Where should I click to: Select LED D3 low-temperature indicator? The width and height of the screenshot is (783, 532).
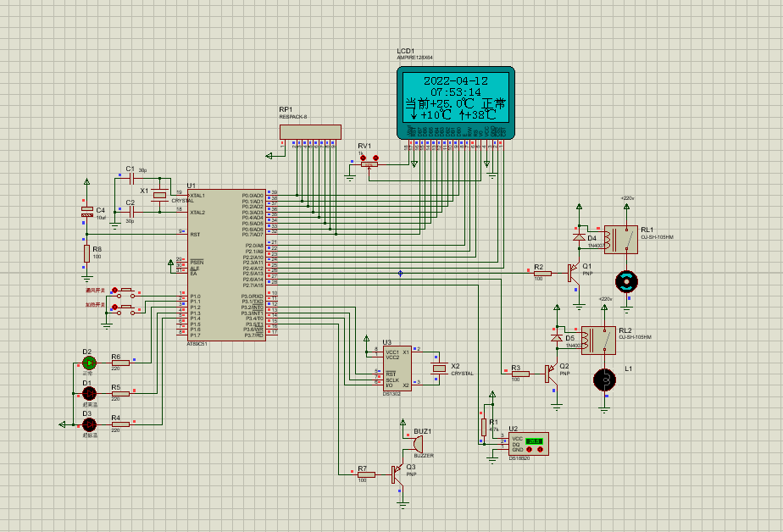click(x=89, y=424)
